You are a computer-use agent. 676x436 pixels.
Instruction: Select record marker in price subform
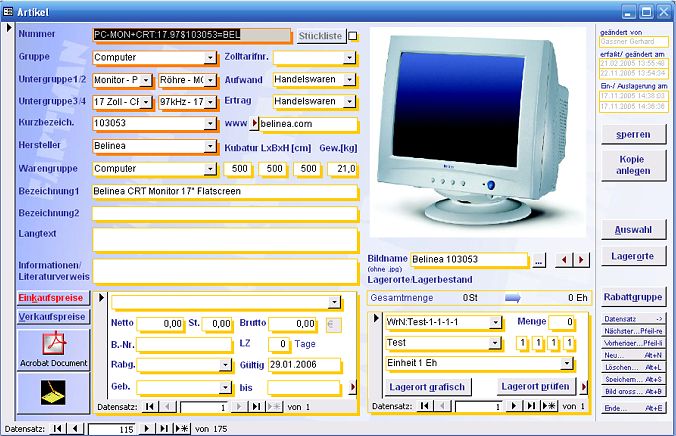pos(101,298)
